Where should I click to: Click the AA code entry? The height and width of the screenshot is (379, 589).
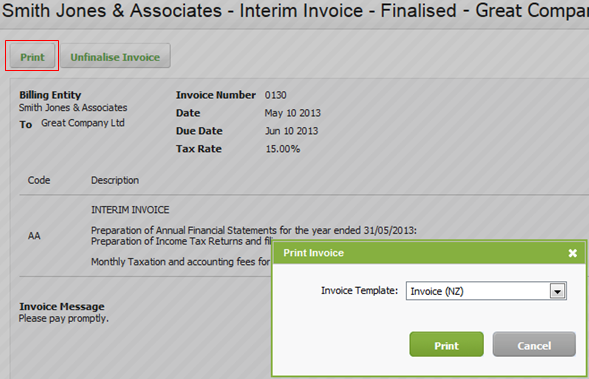(x=34, y=236)
